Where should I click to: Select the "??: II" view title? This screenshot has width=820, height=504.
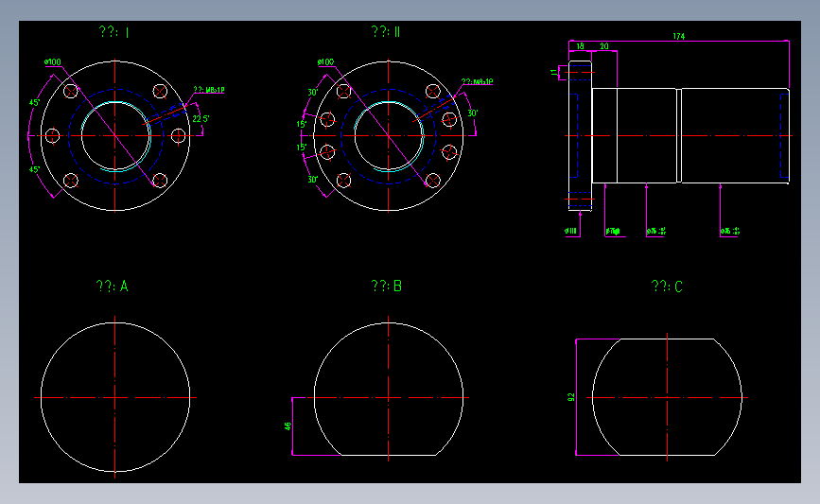coord(386,32)
